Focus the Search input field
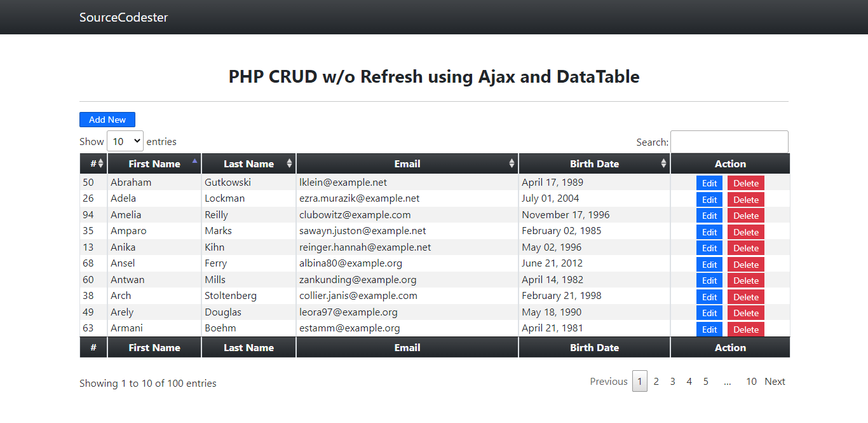 (729, 142)
